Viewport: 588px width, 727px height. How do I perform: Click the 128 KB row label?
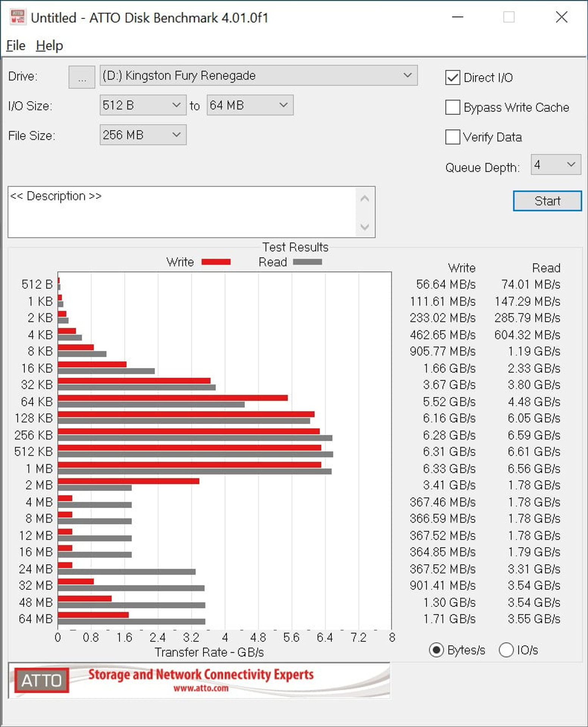point(33,418)
